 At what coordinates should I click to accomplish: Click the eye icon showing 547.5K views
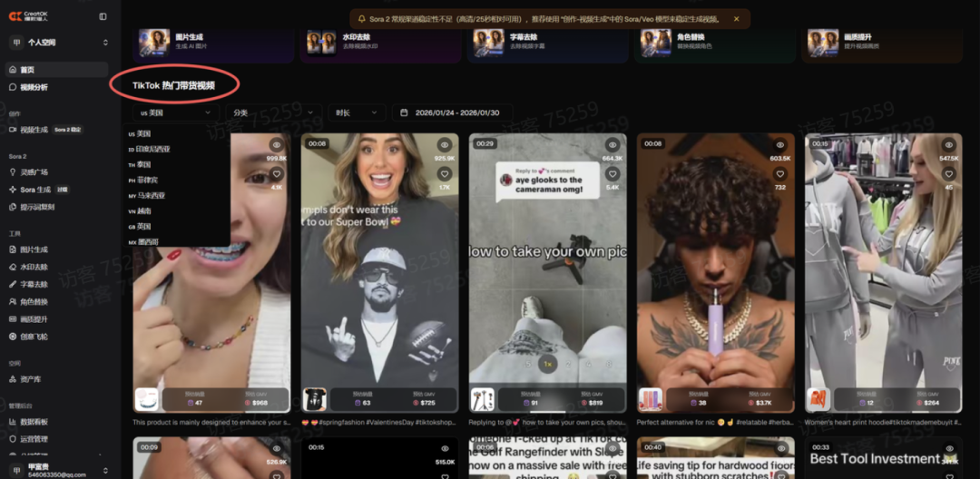tap(949, 145)
